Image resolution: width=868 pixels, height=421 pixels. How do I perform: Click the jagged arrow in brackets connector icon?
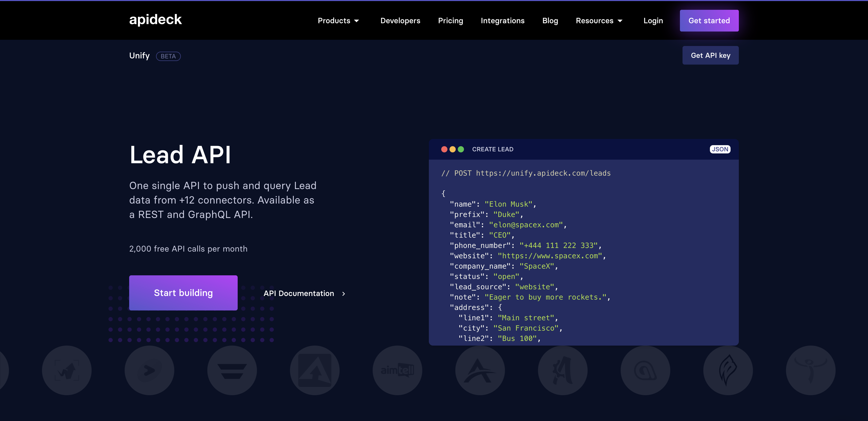(x=67, y=370)
